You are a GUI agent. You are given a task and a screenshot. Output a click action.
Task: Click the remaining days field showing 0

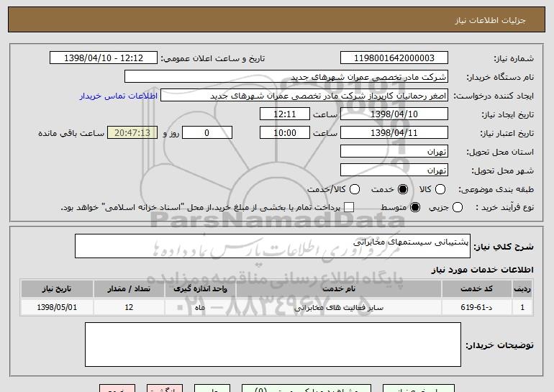click(x=207, y=133)
